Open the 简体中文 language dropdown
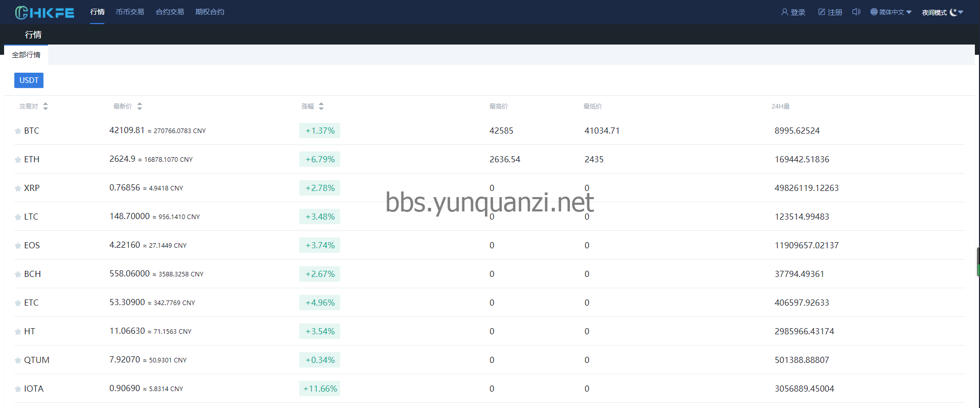The width and height of the screenshot is (980, 408). tap(891, 12)
